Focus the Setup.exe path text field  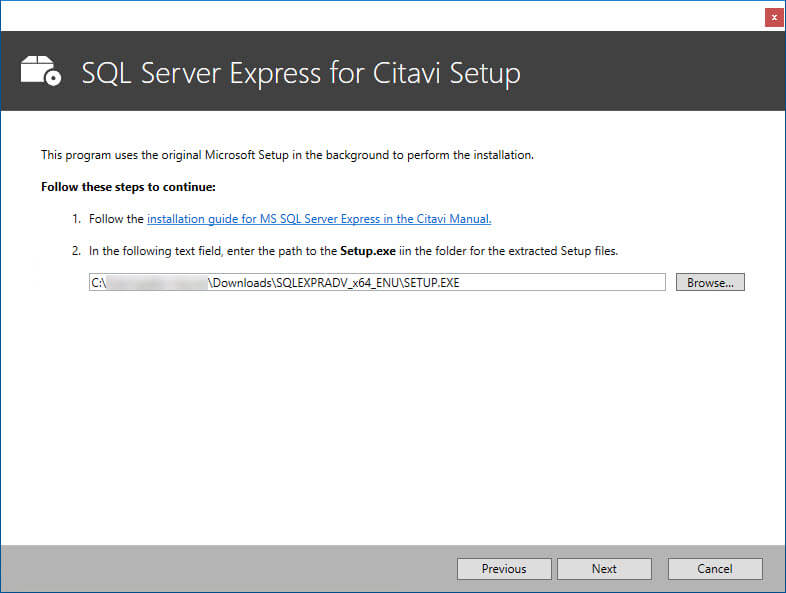tap(377, 282)
